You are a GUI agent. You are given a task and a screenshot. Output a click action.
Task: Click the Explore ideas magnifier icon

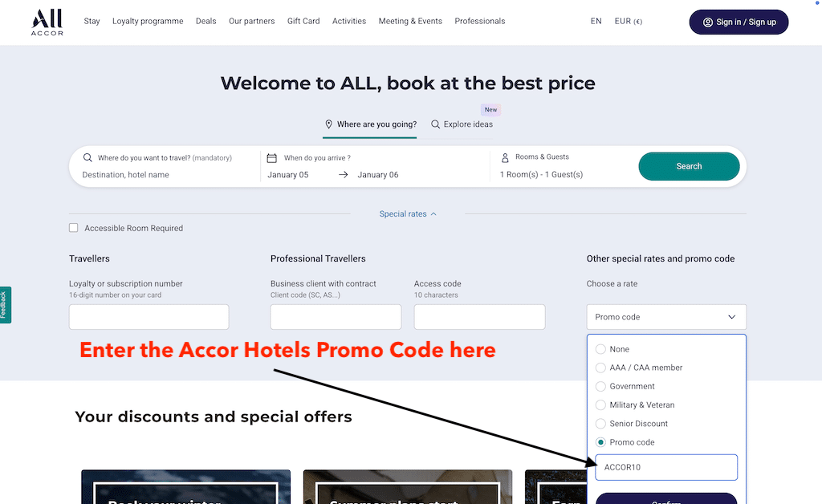[435, 124]
